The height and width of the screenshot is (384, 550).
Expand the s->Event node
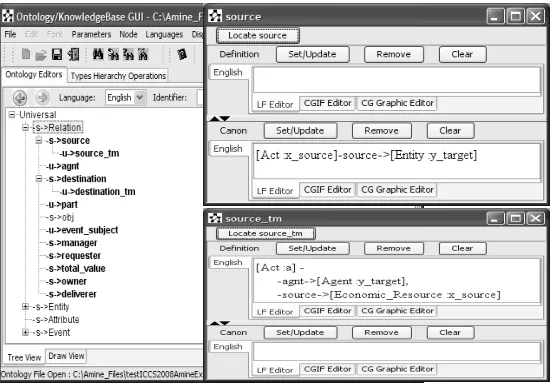tap(25, 332)
